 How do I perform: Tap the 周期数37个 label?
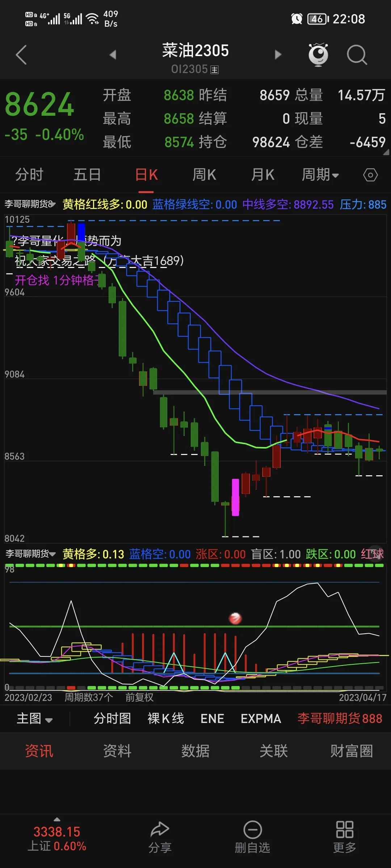coord(89,697)
